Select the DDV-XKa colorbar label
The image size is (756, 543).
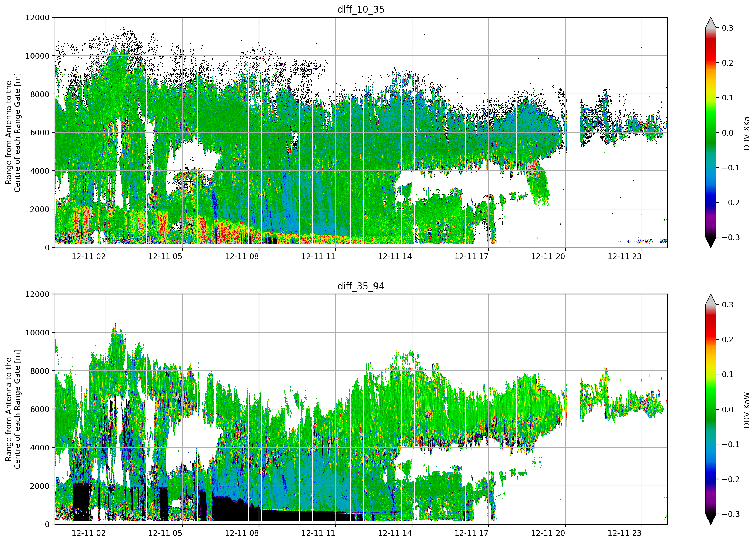(746, 133)
